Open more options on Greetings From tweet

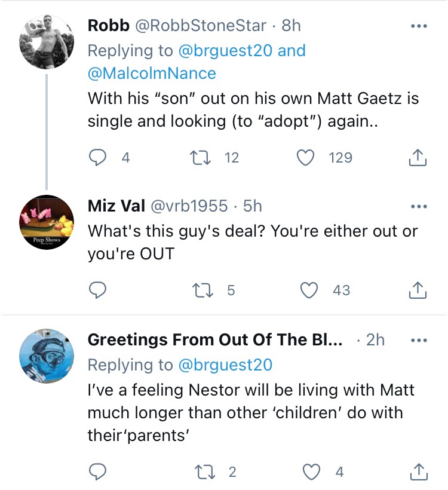pyautogui.click(x=418, y=340)
